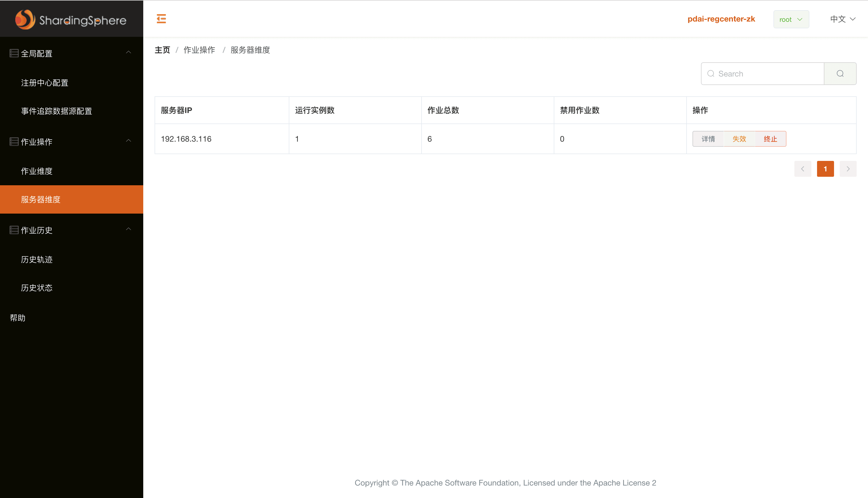Viewport: 868px width, 498px height.
Task: Click 失效 button in server row
Action: click(x=739, y=139)
